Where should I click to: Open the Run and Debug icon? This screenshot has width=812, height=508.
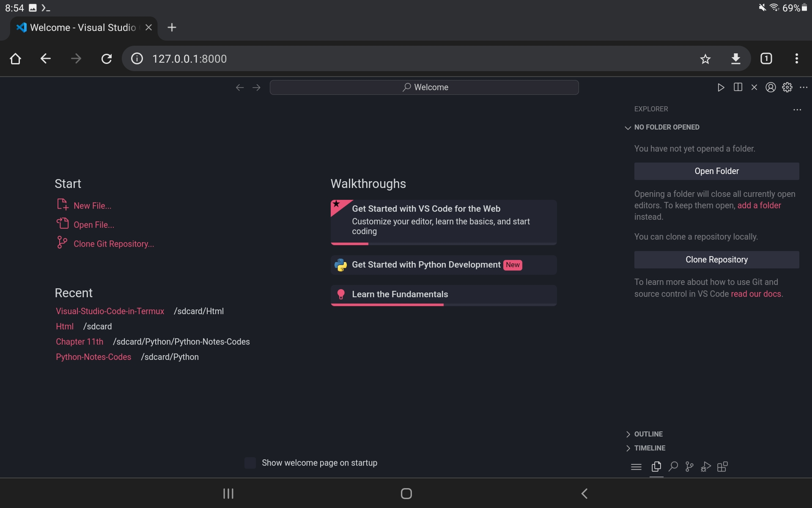(x=705, y=467)
